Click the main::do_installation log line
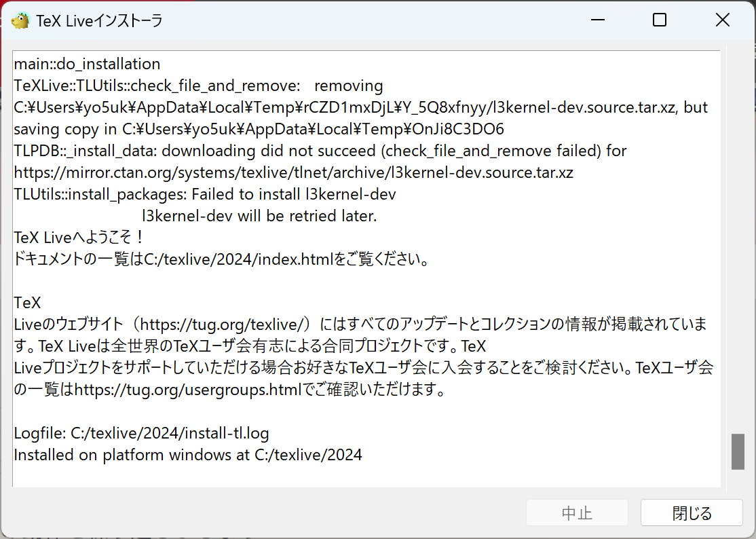This screenshot has height=539, width=756. pos(87,64)
